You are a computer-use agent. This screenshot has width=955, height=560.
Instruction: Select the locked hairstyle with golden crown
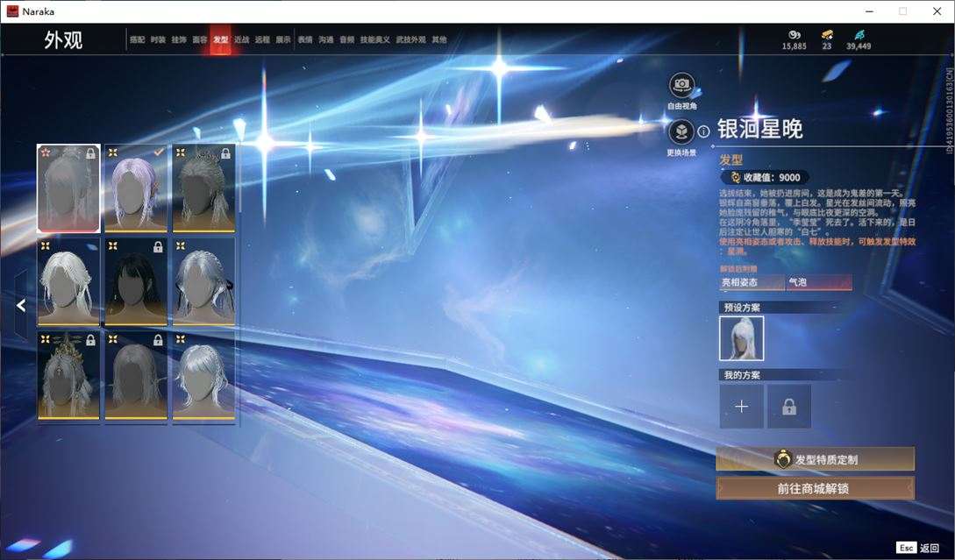(68, 376)
